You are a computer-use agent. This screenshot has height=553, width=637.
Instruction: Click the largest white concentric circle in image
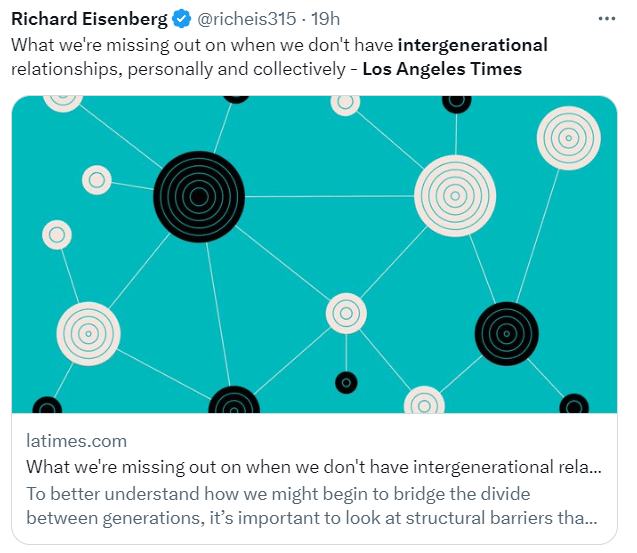(455, 195)
